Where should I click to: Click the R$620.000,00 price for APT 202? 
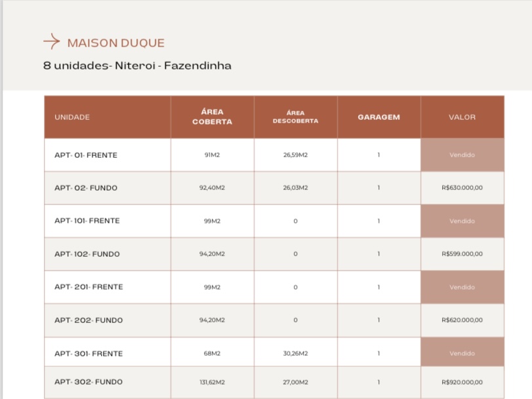pos(462,320)
